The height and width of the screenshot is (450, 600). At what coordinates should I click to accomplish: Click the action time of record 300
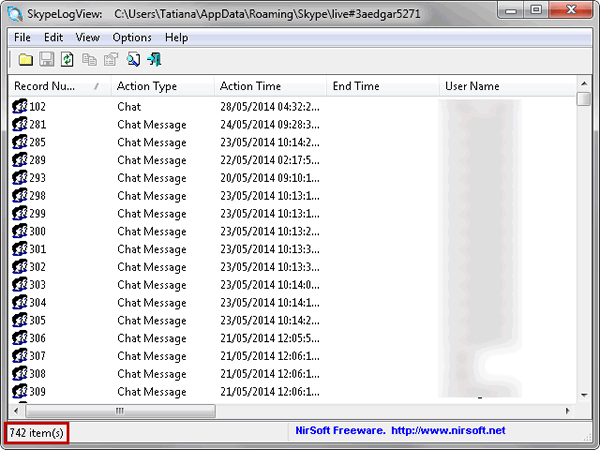click(x=270, y=231)
